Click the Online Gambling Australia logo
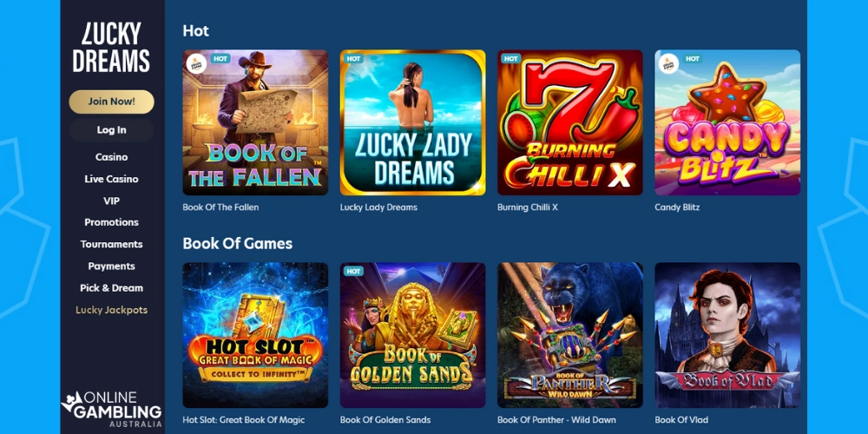 pyautogui.click(x=111, y=409)
